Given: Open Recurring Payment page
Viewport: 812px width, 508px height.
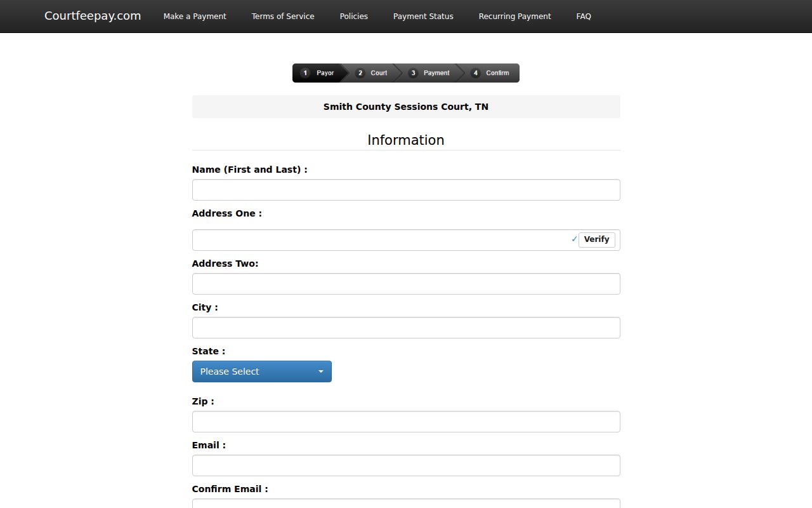Looking at the screenshot, I should coord(514,17).
